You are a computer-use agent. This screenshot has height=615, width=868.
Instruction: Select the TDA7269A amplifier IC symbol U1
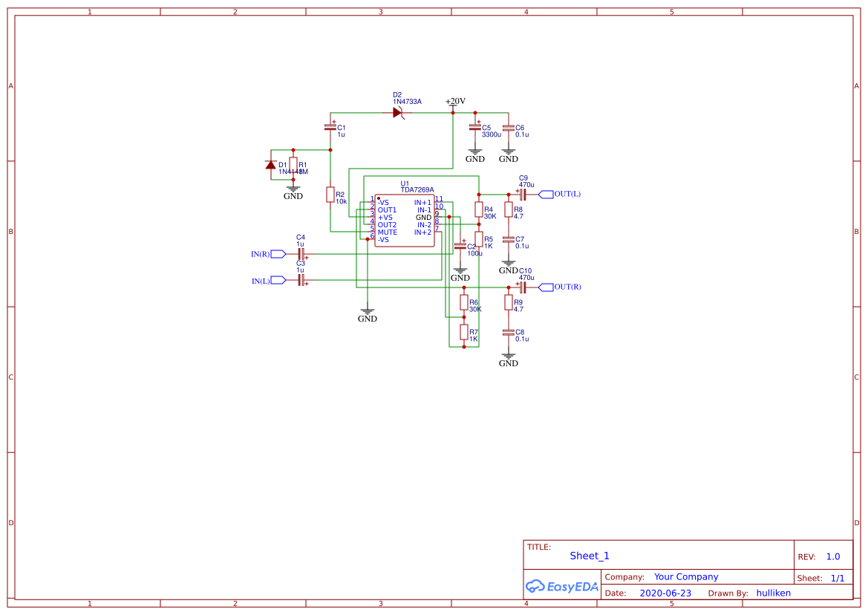[405, 219]
